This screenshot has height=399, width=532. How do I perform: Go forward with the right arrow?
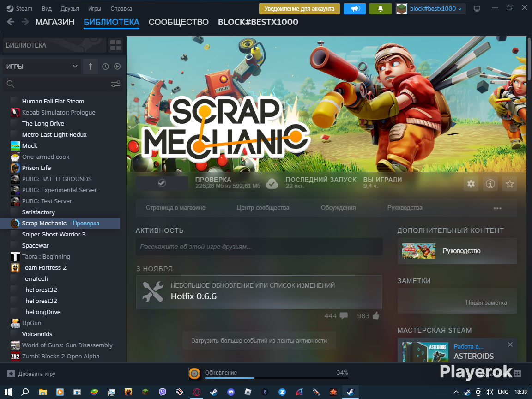click(25, 22)
